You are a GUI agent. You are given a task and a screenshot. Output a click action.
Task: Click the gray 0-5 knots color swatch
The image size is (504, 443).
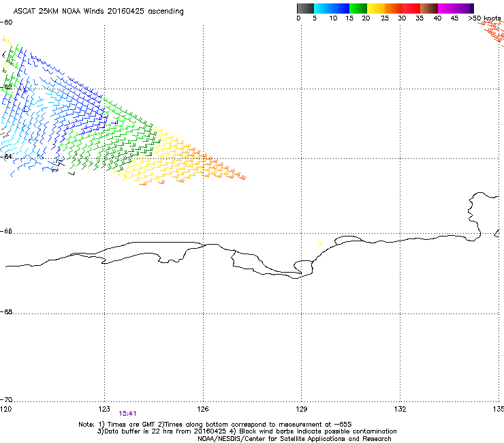coord(305,8)
